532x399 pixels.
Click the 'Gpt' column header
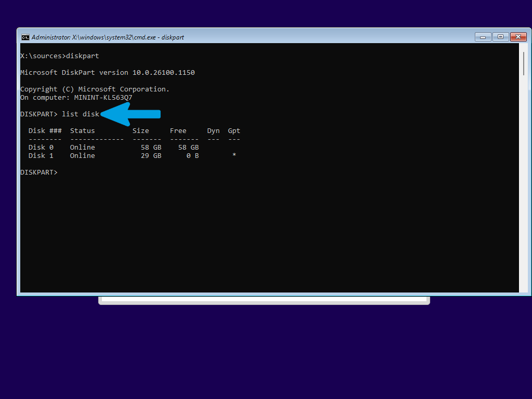tap(234, 131)
